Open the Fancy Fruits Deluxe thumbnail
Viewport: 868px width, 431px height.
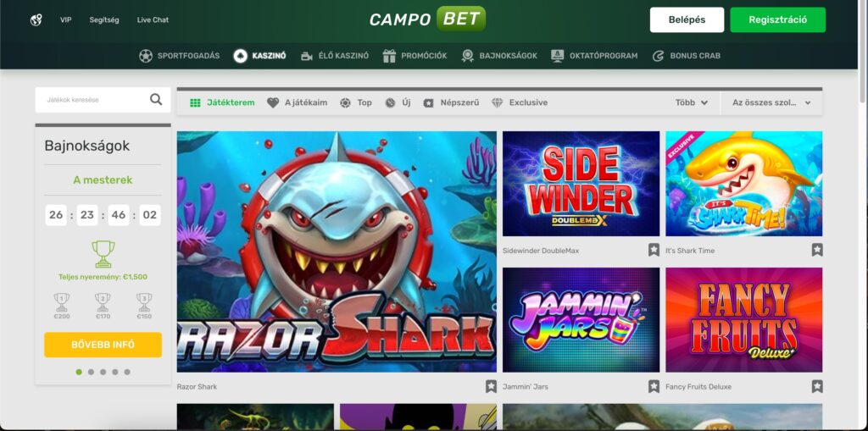pos(744,320)
